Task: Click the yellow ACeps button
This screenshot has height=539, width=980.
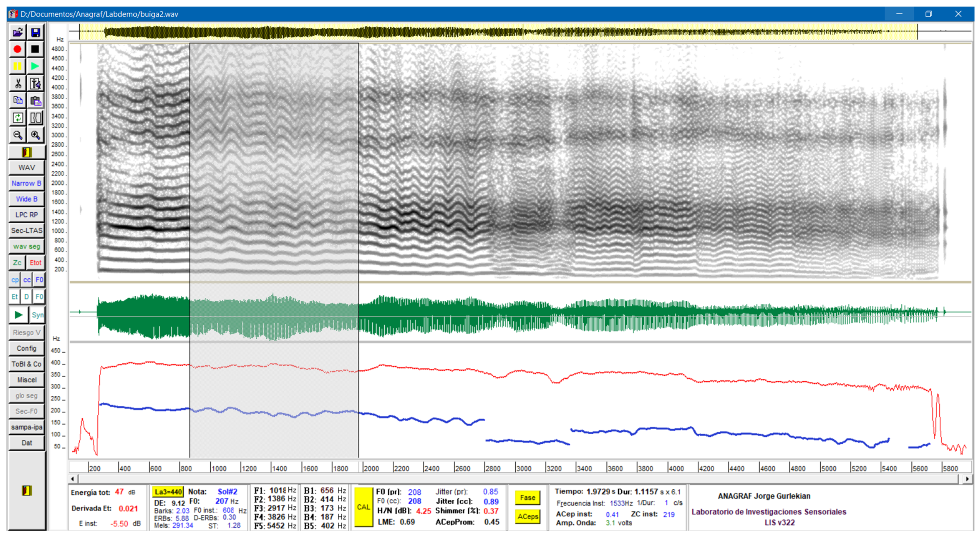Action: pos(528,517)
